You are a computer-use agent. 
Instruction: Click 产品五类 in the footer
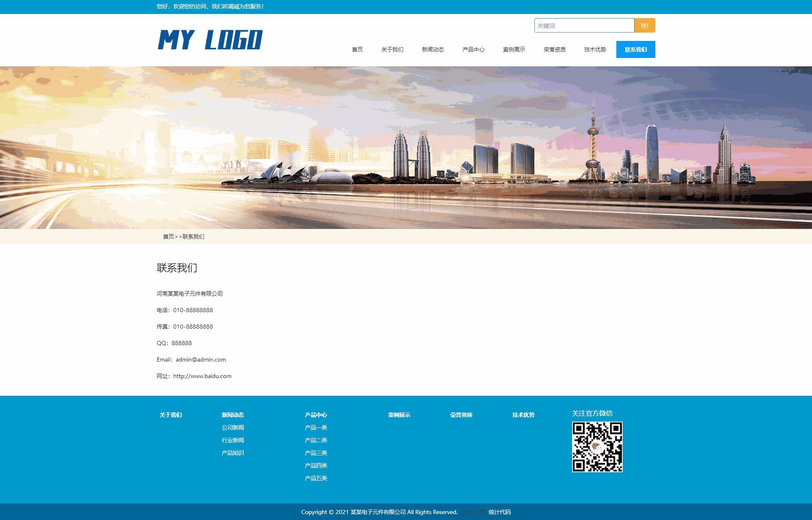[x=316, y=478]
